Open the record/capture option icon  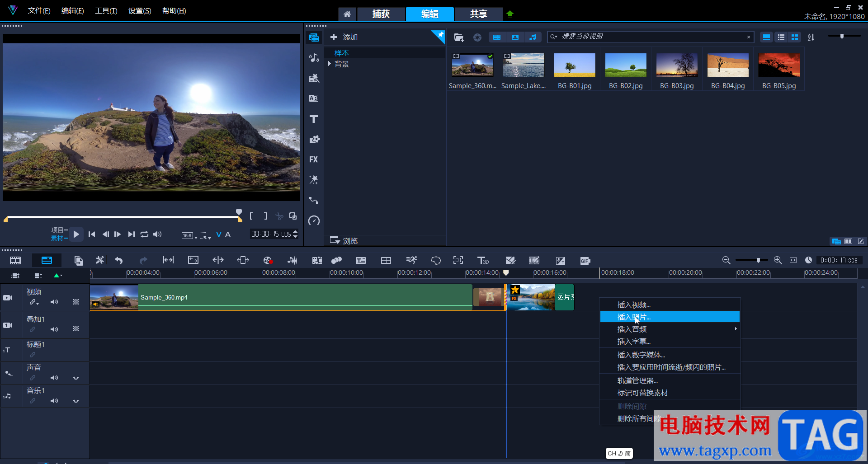pos(268,260)
